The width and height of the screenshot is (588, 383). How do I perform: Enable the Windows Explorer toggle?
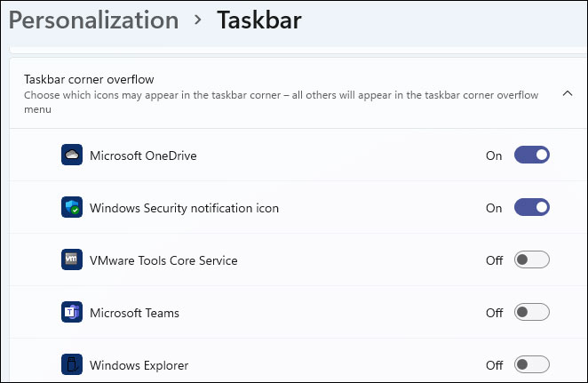(x=531, y=364)
